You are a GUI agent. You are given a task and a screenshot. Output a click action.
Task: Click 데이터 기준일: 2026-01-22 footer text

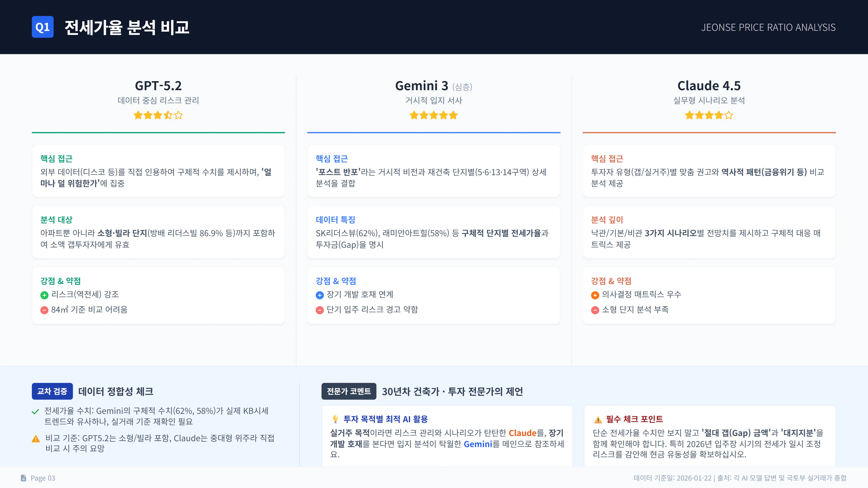pyautogui.click(x=672, y=478)
